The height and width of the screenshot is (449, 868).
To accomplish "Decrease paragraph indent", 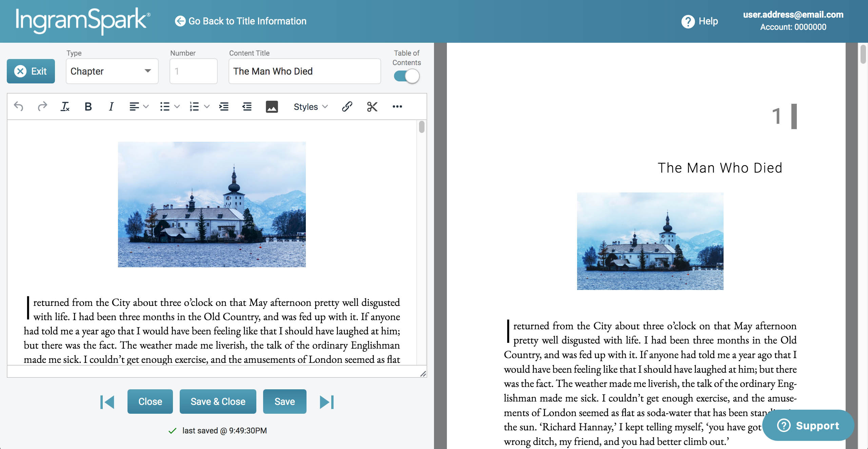I will [247, 106].
